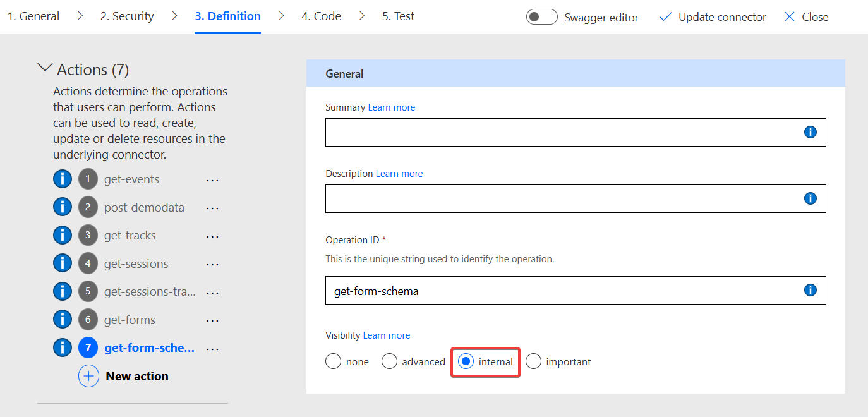Select the 'advanced' visibility option
Viewport: 868px width, 417px height.
pyautogui.click(x=390, y=361)
